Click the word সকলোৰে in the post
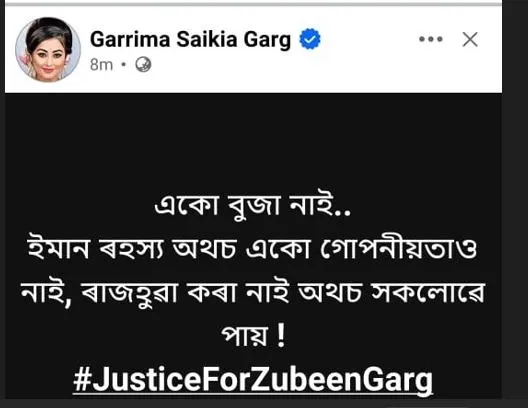The width and height of the screenshot is (528, 408). [x=428, y=292]
